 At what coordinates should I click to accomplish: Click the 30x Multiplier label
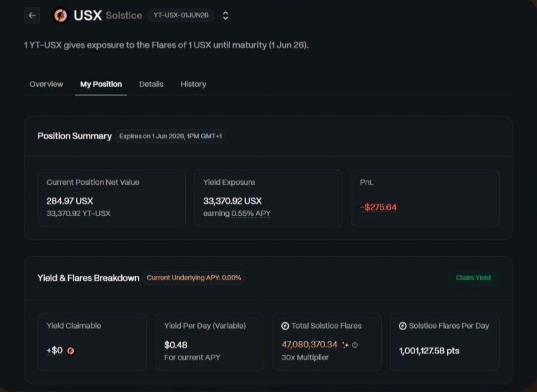click(305, 357)
